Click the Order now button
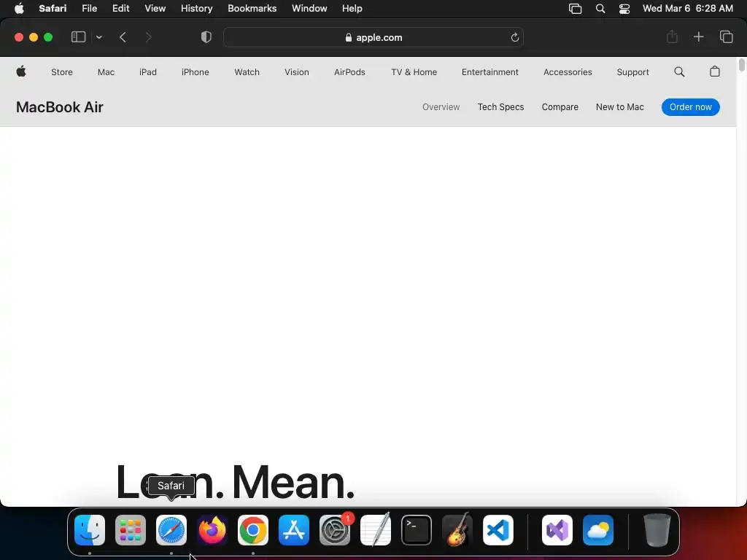Viewport: 747px width, 560px height. point(690,107)
